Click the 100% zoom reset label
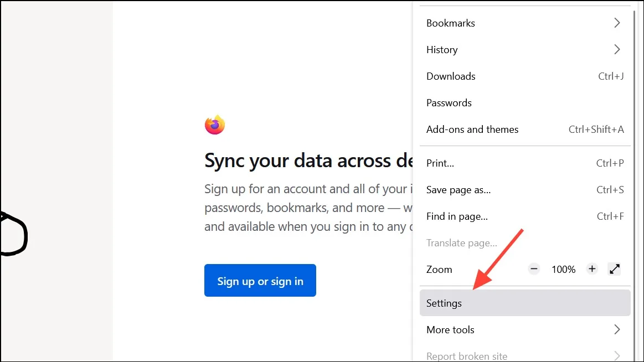 point(563,270)
